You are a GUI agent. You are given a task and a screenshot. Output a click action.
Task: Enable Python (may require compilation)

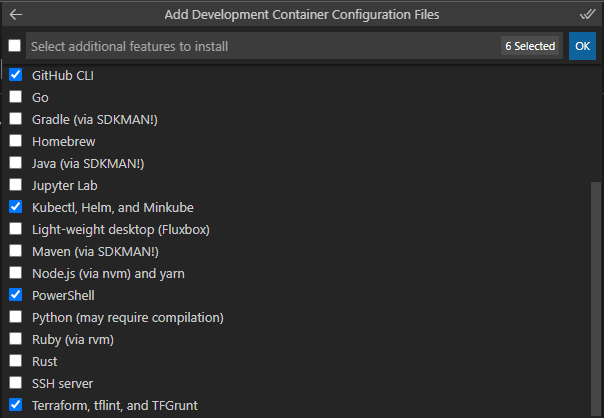point(15,317)
